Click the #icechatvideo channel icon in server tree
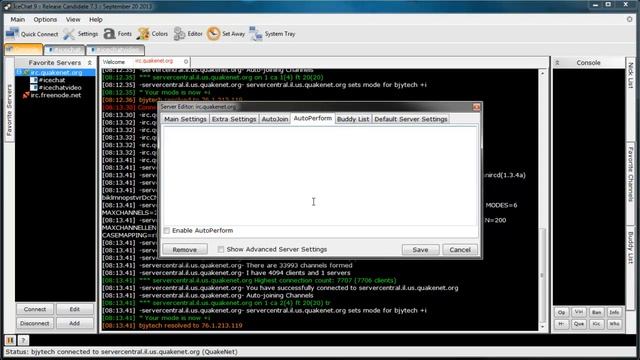The height and width of the screenshot is (360, 640). pos(34,87)
